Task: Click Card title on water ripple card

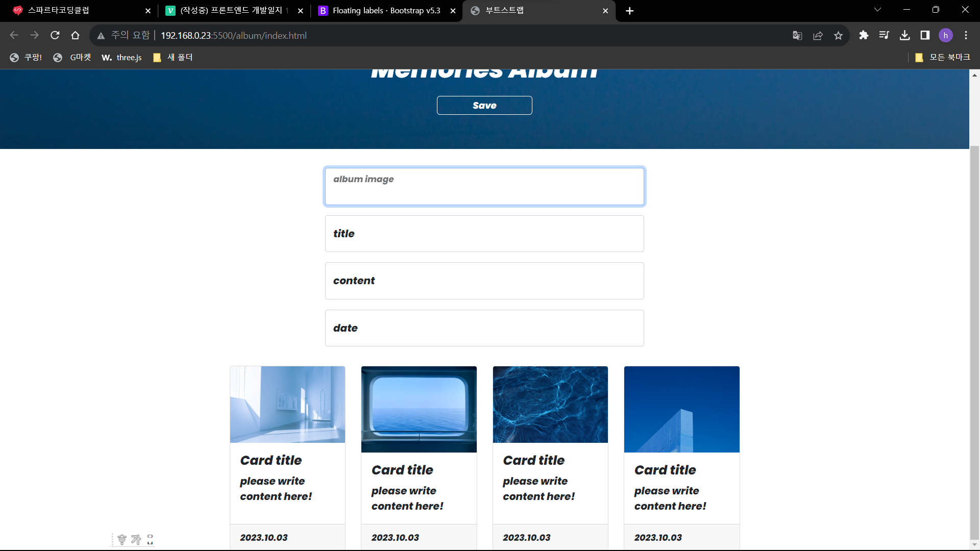Action: 534,460
